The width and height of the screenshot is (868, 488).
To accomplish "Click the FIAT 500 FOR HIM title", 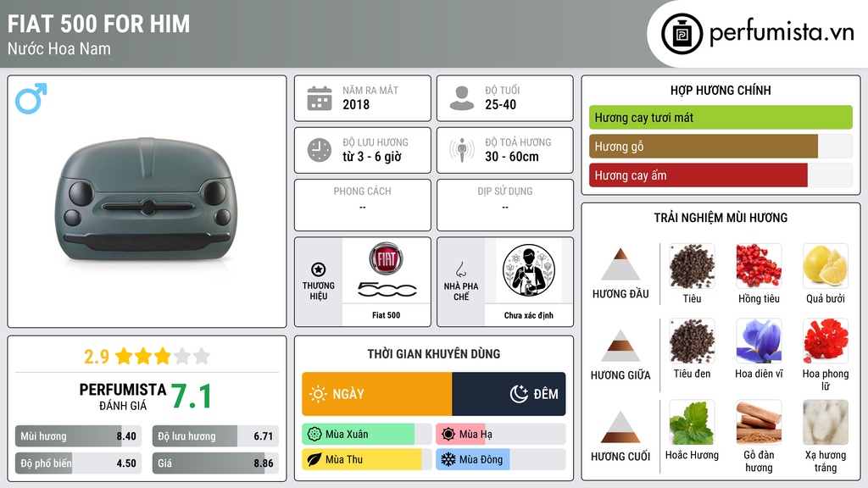I will point(98,24).
